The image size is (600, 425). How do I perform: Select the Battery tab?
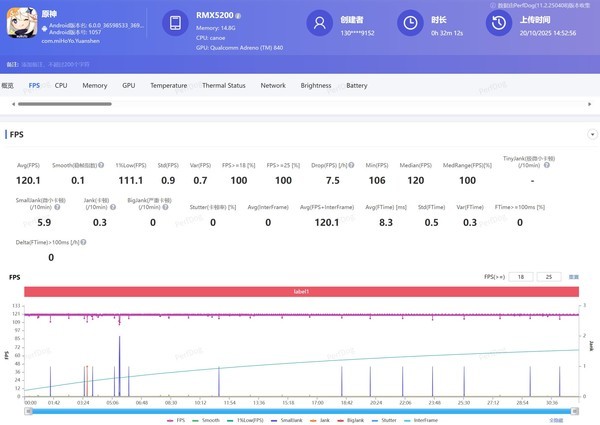356,86
